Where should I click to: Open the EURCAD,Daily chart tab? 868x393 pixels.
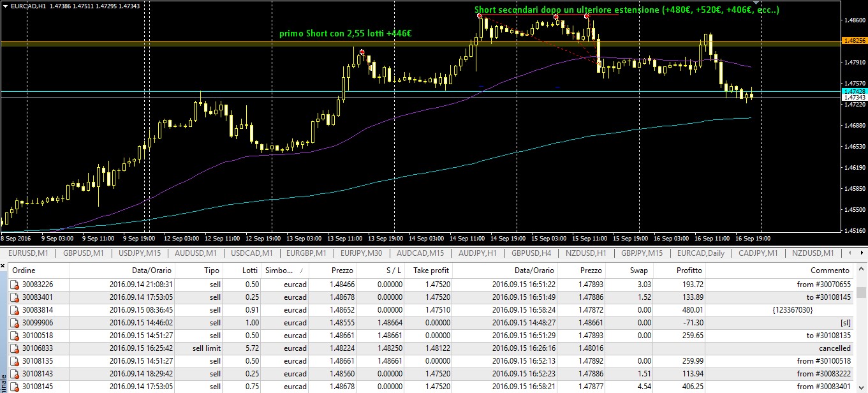point(701,253)
